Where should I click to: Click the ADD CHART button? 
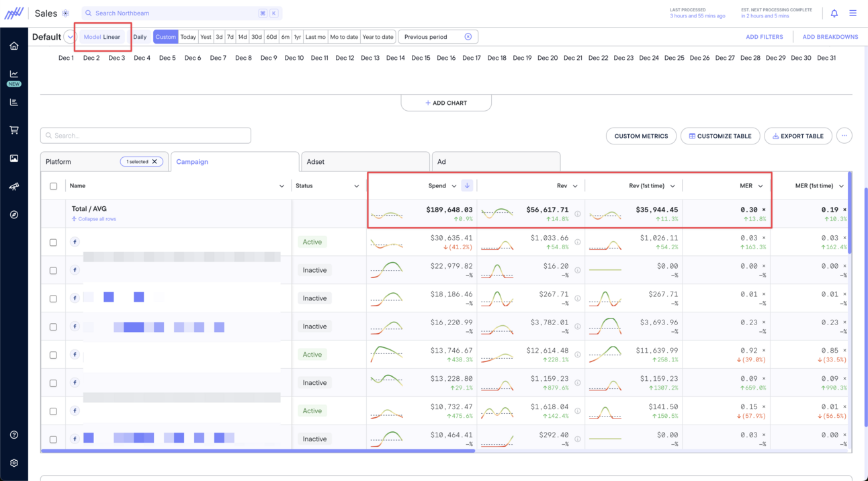[x=446, y=103]
